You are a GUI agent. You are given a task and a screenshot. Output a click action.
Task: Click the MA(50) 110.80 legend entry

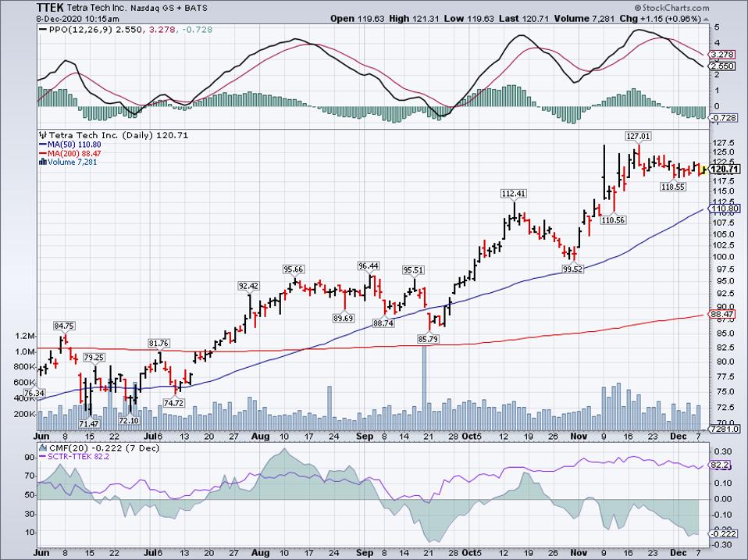coord(74,144)
